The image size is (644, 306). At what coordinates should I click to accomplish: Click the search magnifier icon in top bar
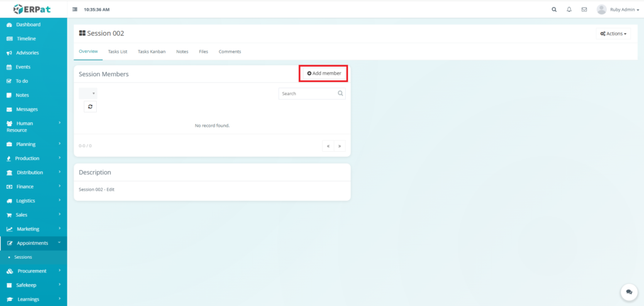tap(553, 9)
